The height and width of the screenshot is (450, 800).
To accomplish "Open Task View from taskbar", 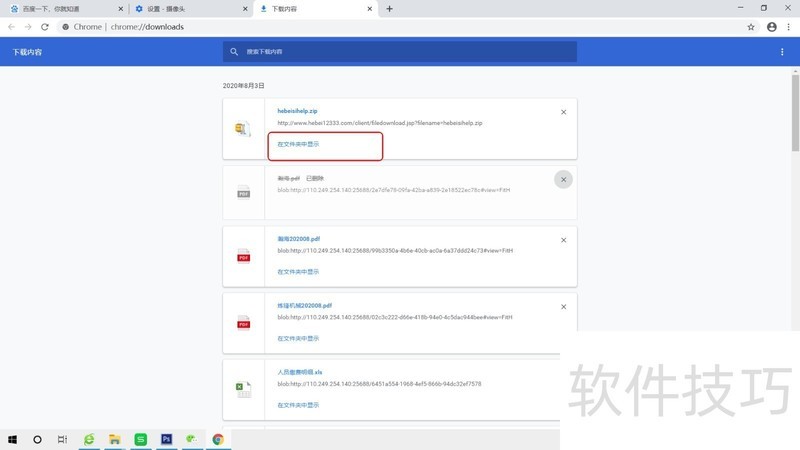I will coord(62,439).
